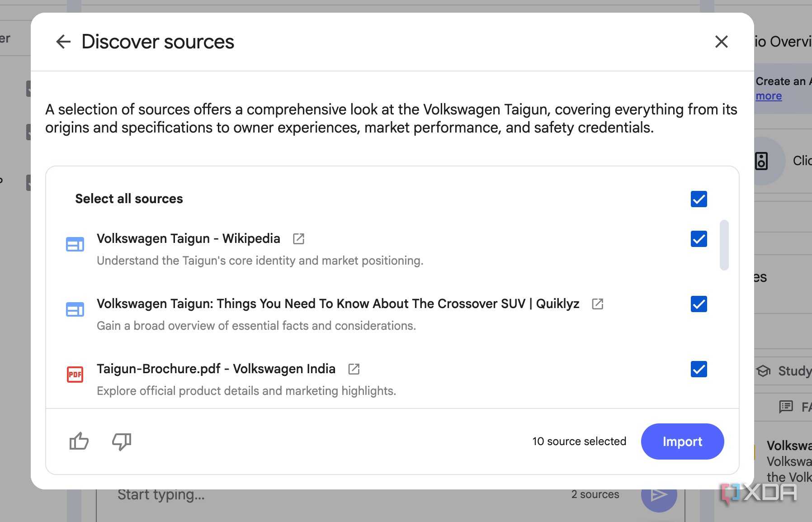
Task: Click the source list scrollbar thumb
Action: [724, 245]
